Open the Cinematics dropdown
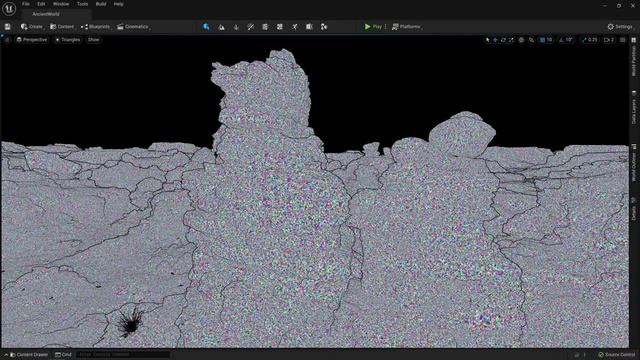The image size is (640, 360). click(x=133, y=27)
